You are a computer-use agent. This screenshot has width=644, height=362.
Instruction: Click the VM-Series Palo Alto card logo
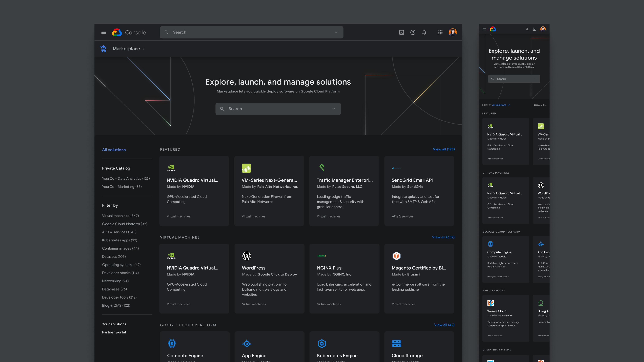click(246, 168)
